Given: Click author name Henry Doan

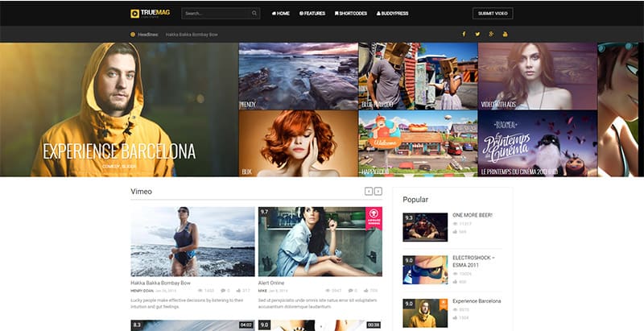Looking at the screenshot, I should click(x=142, y=291).
